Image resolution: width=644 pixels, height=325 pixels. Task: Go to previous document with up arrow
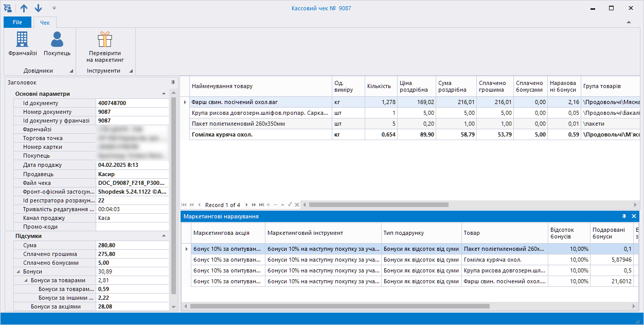(x=24, y=8)
